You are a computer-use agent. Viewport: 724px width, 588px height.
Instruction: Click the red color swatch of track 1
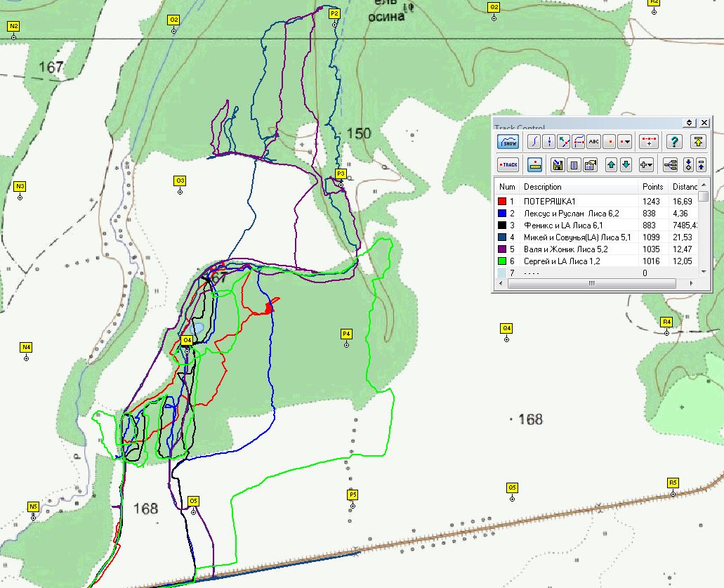coord(502,202)
